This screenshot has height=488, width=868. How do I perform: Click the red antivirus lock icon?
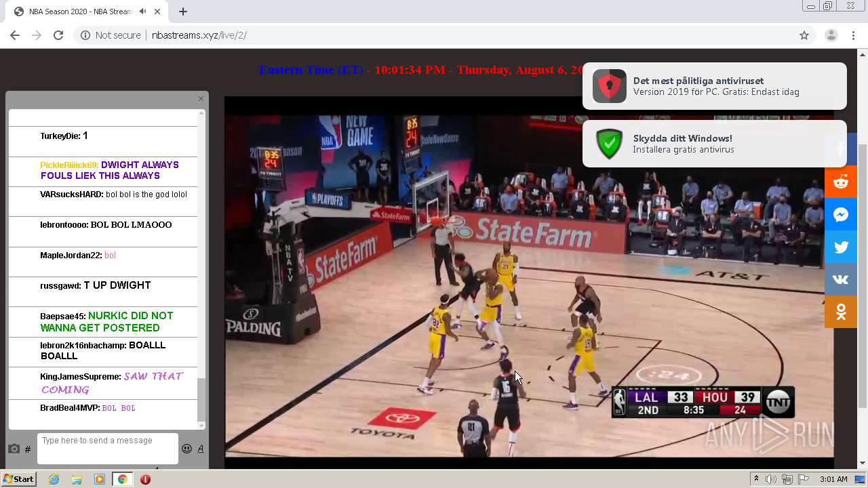coord(609,86)
